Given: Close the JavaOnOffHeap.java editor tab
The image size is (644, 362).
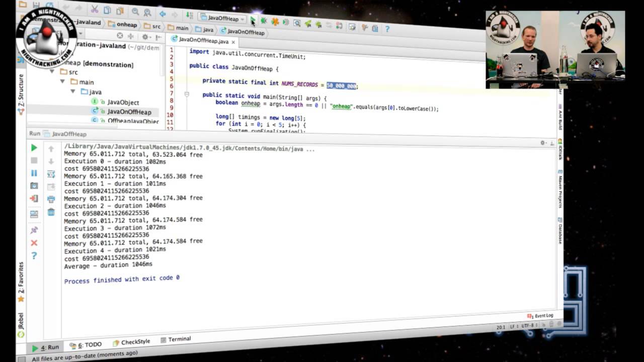Looking at the screenshot, I should (x=233, y=42).
